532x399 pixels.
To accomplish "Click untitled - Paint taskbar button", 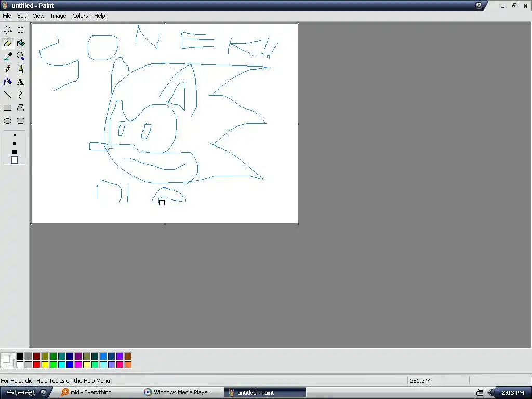I will pyautogui.click(x=264, y=393).
